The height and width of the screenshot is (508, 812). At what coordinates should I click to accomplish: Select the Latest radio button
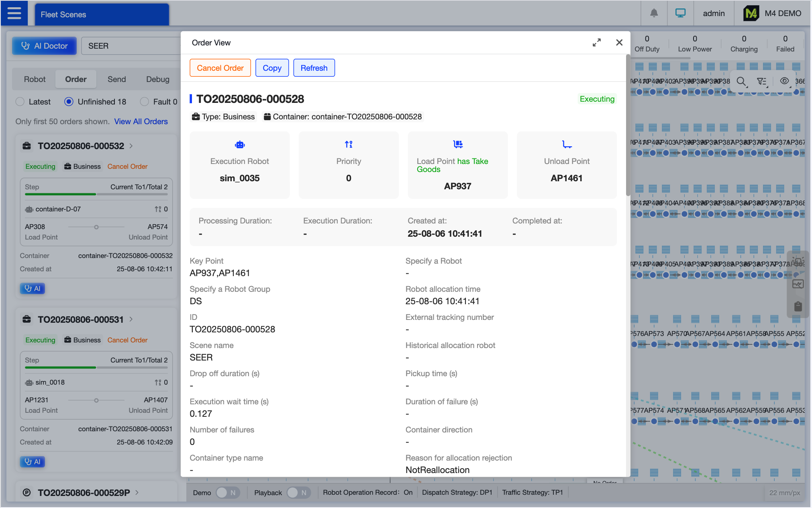pos(20,102)
